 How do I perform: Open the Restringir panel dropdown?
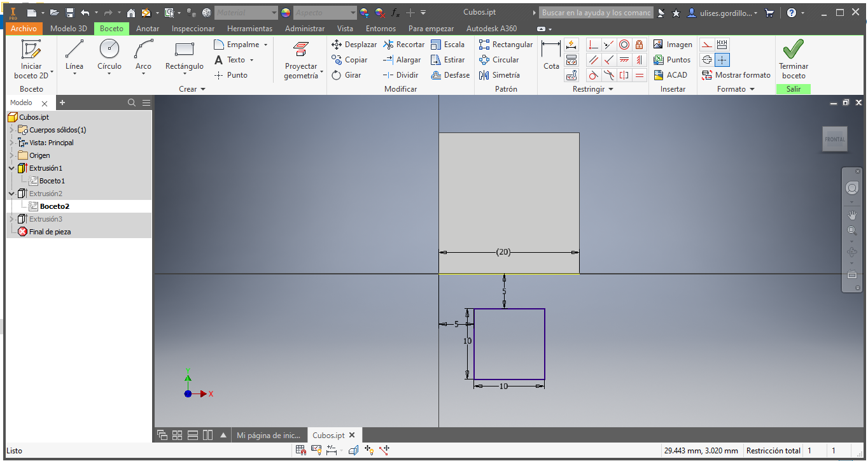pyautogui.click(x=593, y=89)
